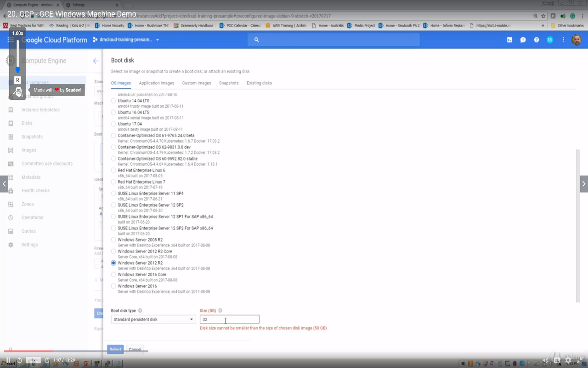Open Quotas in the sidebar
Viewport: 588px width, 368px height.
coord(28,231)
